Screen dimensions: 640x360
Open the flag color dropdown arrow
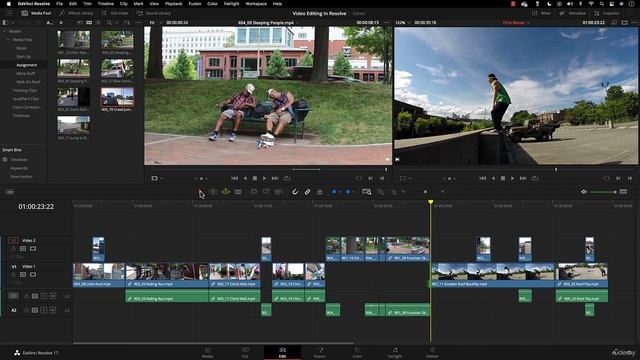tap(339, 192)
